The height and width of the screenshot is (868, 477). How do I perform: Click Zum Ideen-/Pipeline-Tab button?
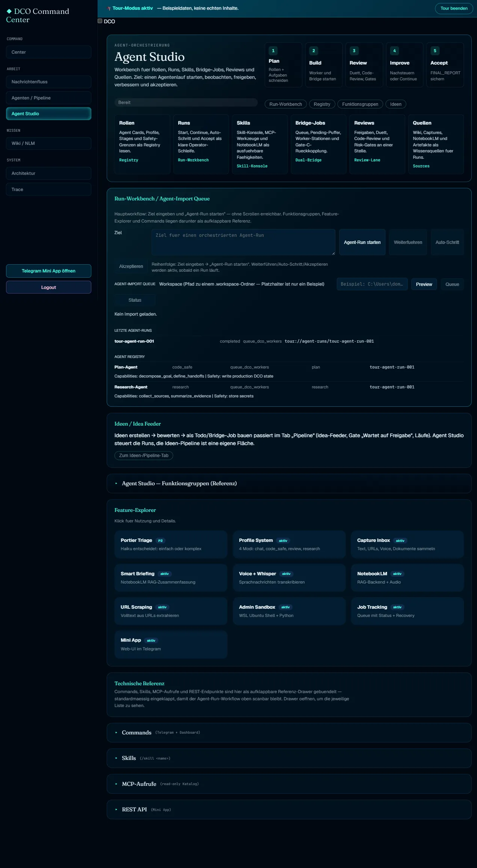(x=143, y=456)
